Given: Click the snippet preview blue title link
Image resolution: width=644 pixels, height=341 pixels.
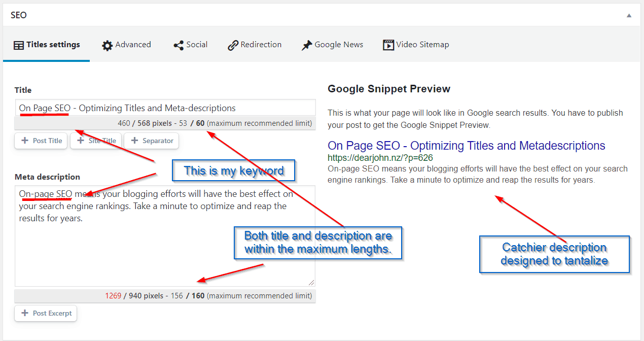Looking at the screenshot, I should [x=467, y=146].
